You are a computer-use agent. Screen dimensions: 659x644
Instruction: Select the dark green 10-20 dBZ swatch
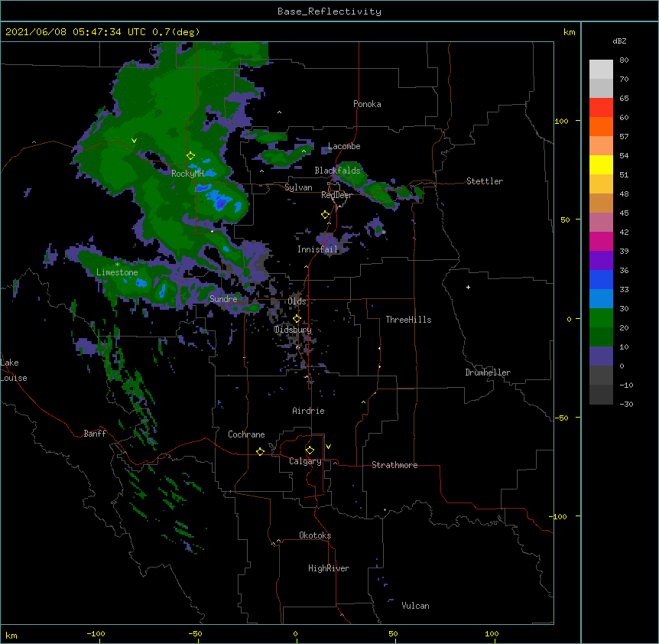(601, 337)
